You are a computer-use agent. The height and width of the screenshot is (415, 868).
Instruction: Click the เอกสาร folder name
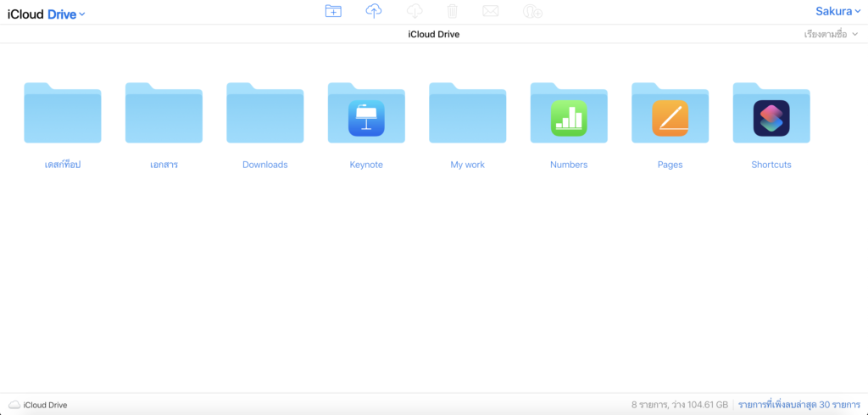(164, 165)
